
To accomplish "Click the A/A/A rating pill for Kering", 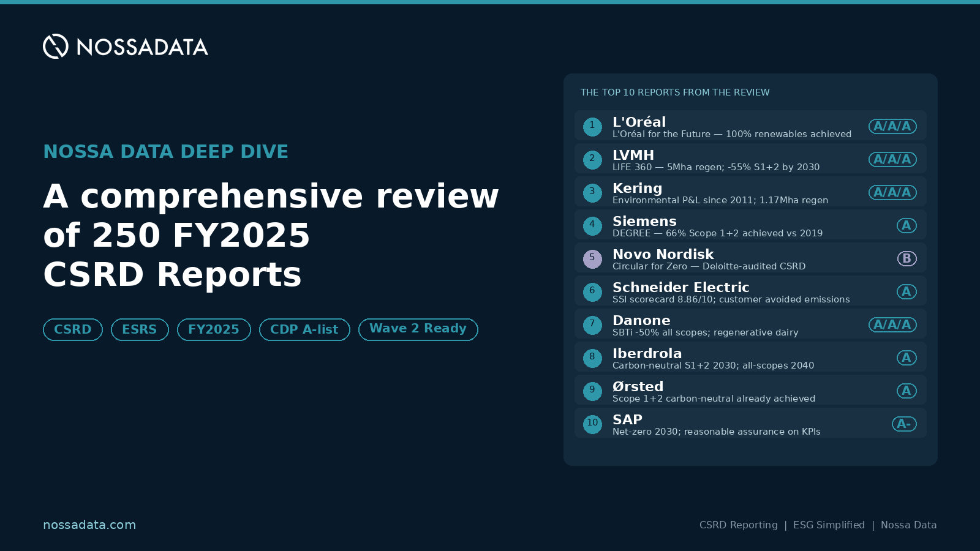I will click(x=892, y=193).
